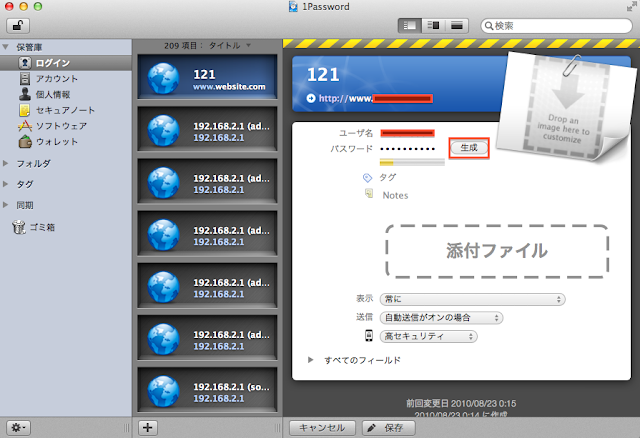The width and height of the screenshot is (640, 438).
Task: Click the タグ tag icon
Action: point(367,178)
